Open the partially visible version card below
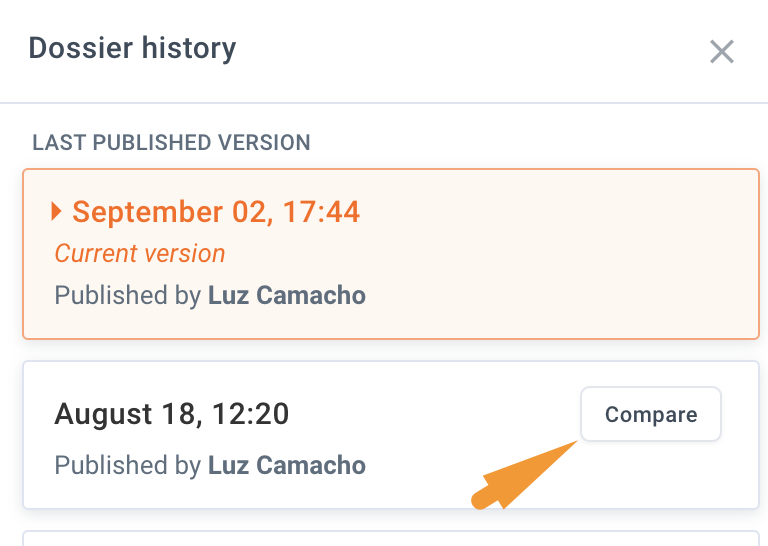768x546 pixels. tap(390, 538)
